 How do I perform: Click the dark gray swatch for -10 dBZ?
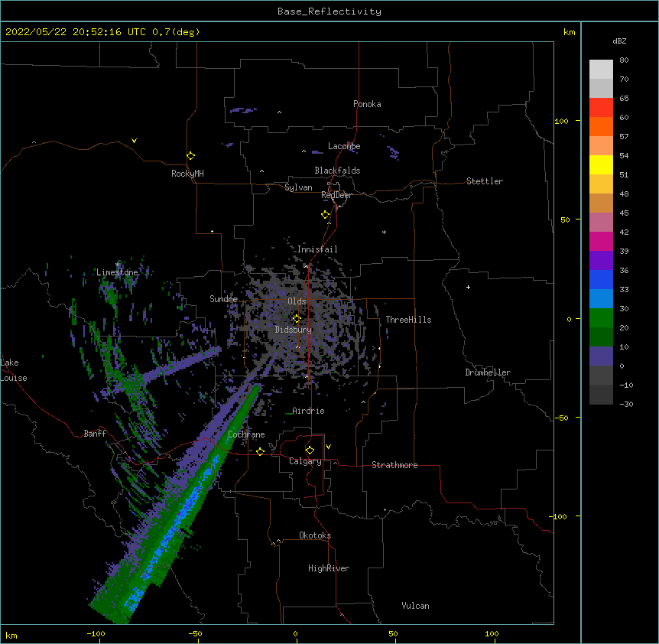[x=601, y=395]
